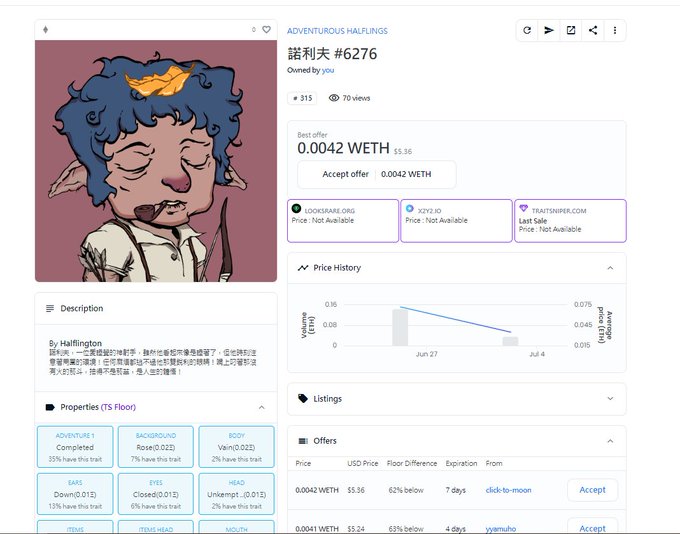Select the Eyes Closed trait
The width and height of the screenshot is (680, 534).
click(156, 494)
